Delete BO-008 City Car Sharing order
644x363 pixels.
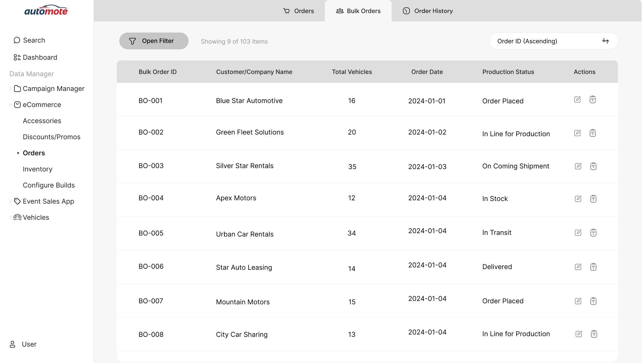tap(594, 334)
